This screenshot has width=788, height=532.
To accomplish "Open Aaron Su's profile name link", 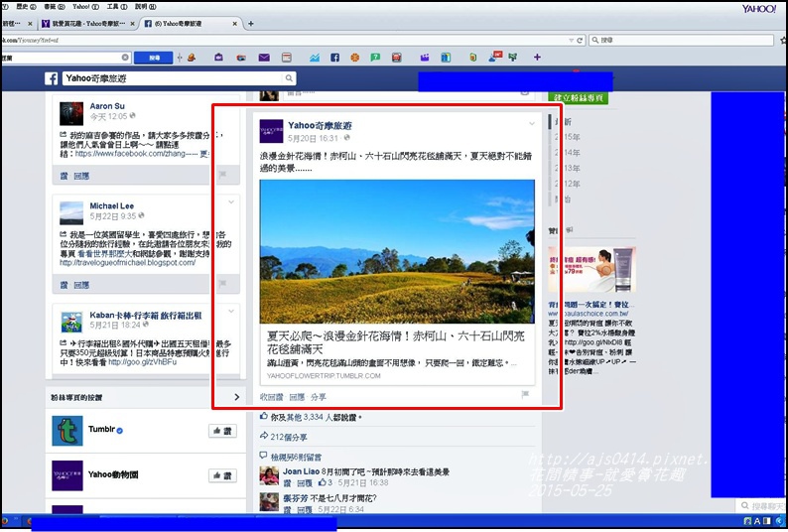I will click(107, 106).
